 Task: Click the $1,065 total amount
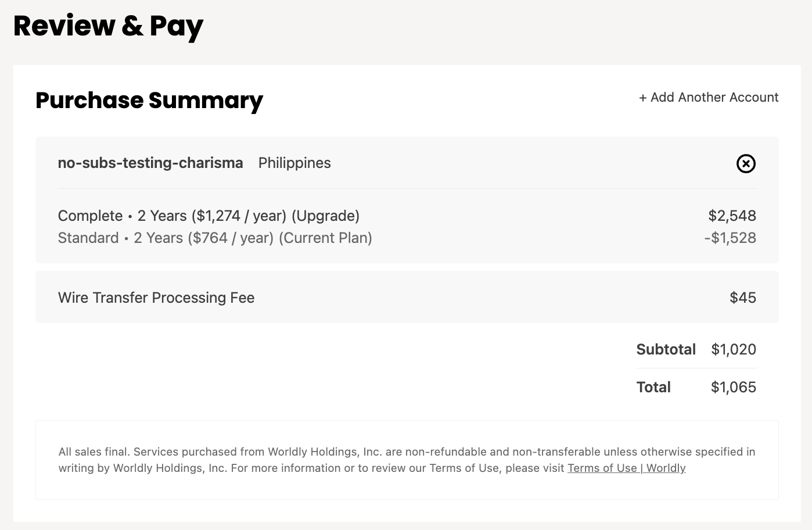click(734, 388)
